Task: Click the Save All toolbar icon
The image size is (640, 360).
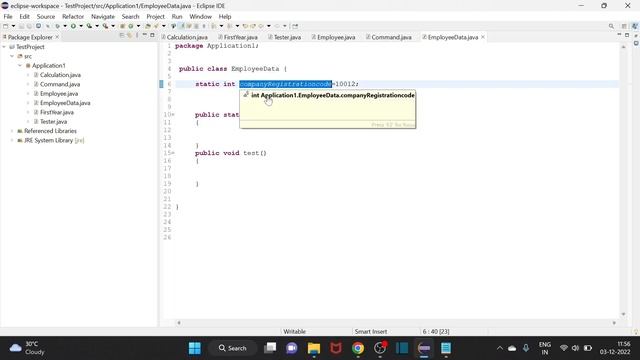Action: 29,26
